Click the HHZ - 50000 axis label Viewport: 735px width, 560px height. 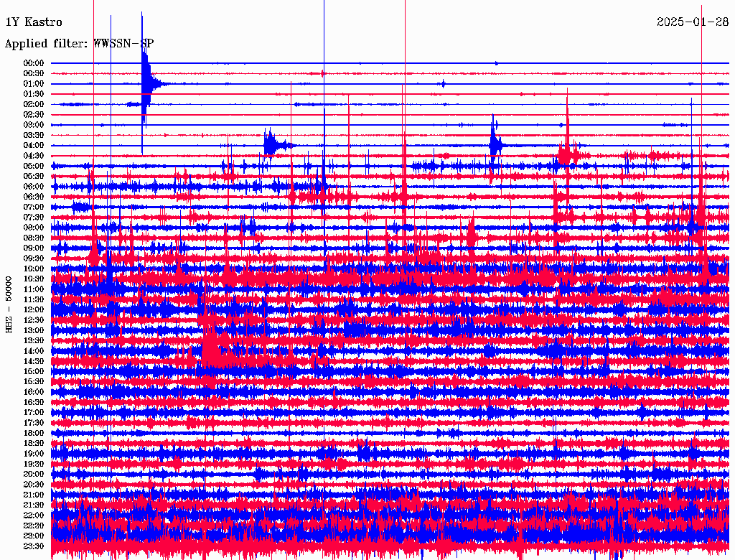pyautogui.click(x=9, y=303)
